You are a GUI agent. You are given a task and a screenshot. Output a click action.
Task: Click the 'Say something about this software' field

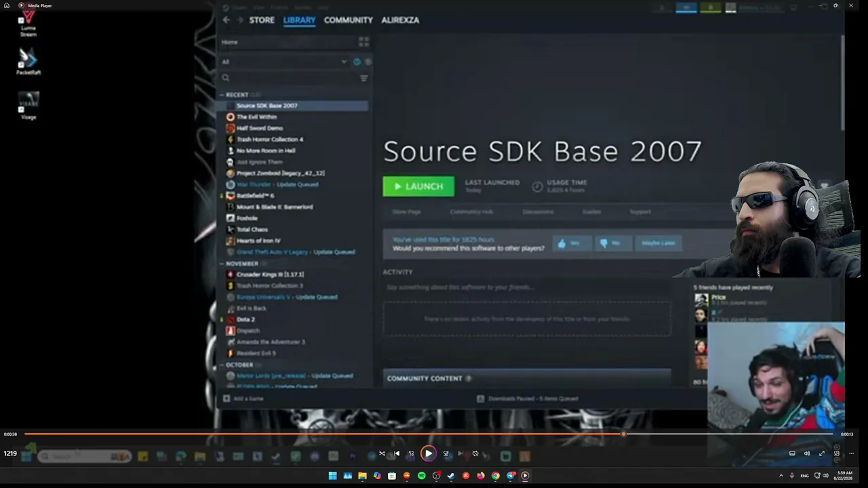(527, 287)
